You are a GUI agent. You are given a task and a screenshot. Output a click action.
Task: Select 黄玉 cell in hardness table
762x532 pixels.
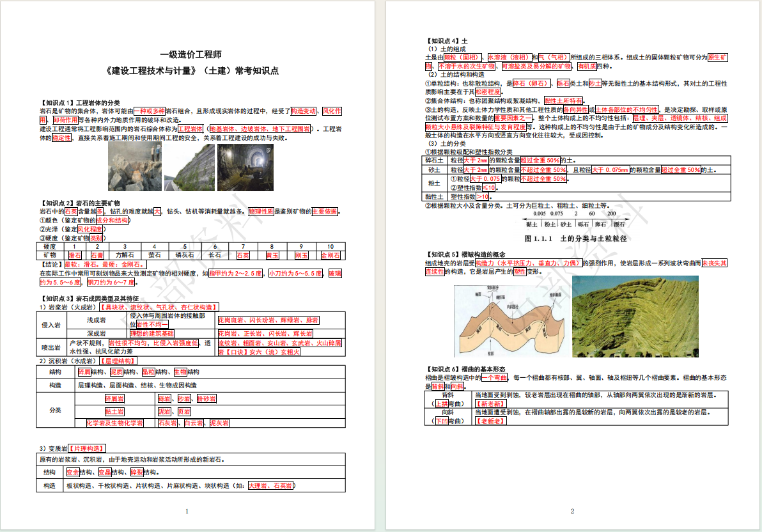click(x=272, y=255)
